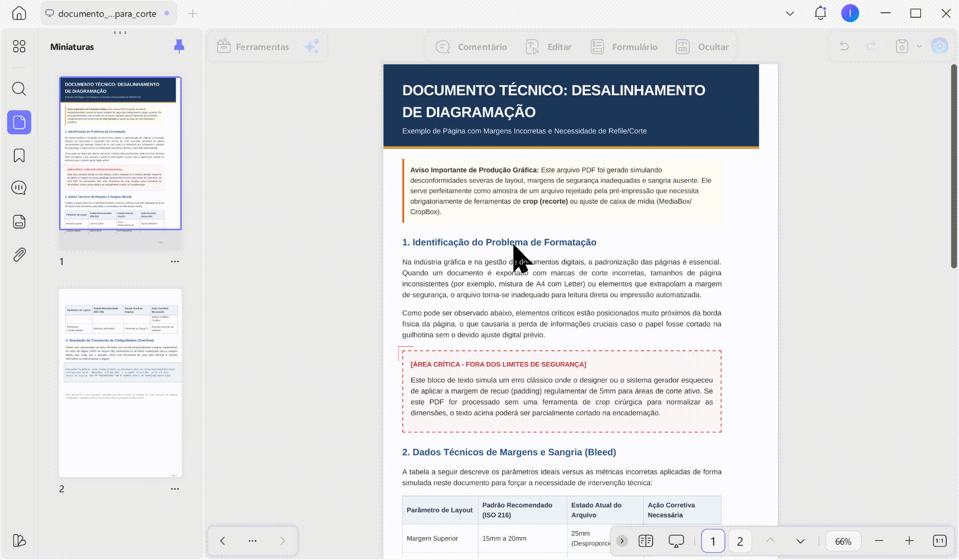Screen dimensions: 959x560
Task: Click heading '1. Identificação do Problema de Formatação'
Action: point(499,242)
